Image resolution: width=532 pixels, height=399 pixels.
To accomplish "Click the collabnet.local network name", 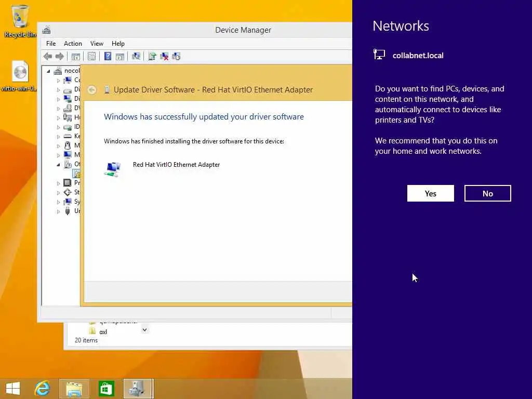I will [x=418, y=55].
